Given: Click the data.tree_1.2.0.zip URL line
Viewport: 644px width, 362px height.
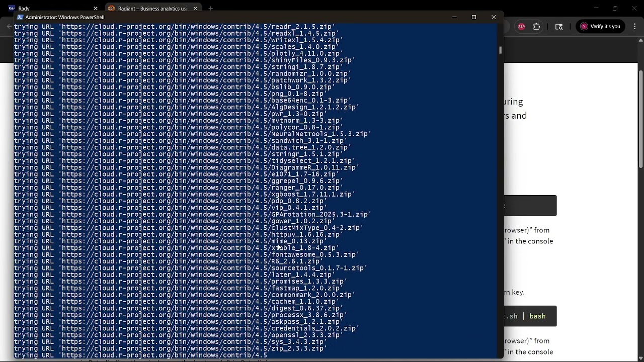Looking at the screenshot, I should coord(183,147).
